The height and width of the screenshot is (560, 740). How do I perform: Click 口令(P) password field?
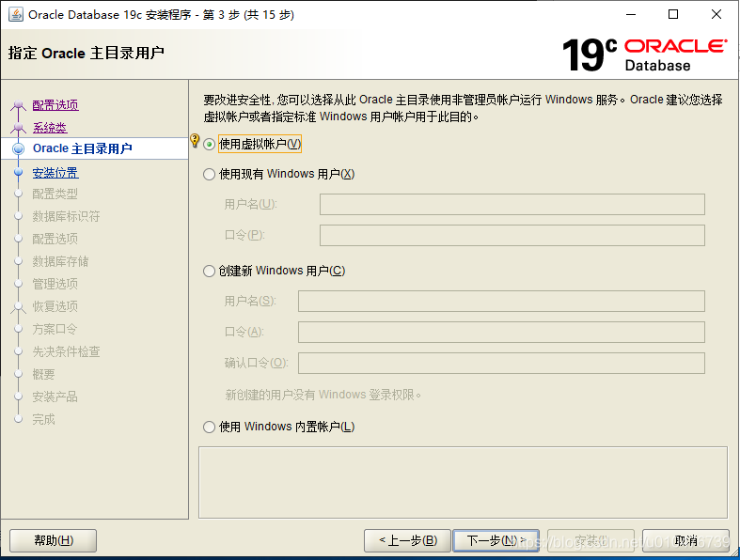point(512,236)
